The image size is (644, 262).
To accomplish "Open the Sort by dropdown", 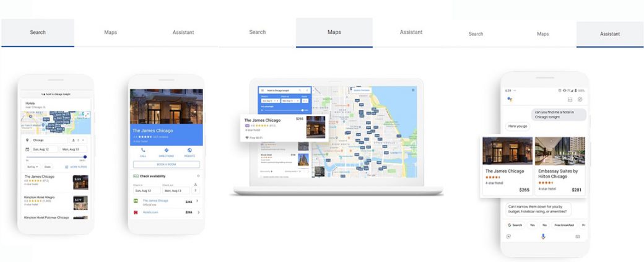I will (x=33, y=167).
